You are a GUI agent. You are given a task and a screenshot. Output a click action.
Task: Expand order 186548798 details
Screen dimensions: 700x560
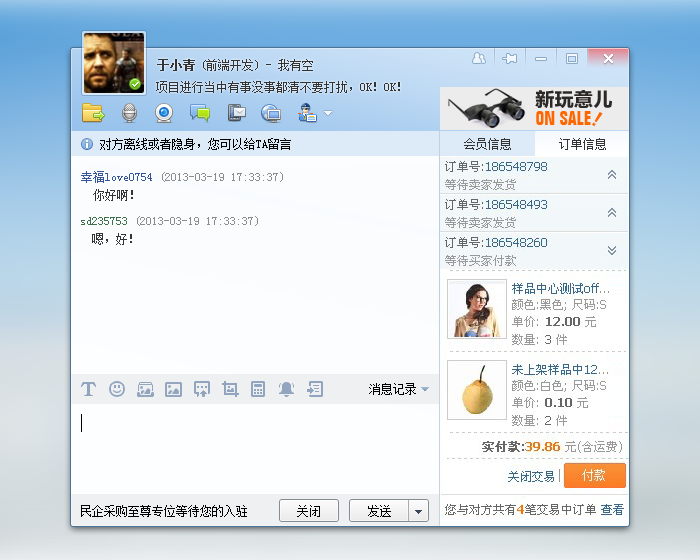click(611, 175)
